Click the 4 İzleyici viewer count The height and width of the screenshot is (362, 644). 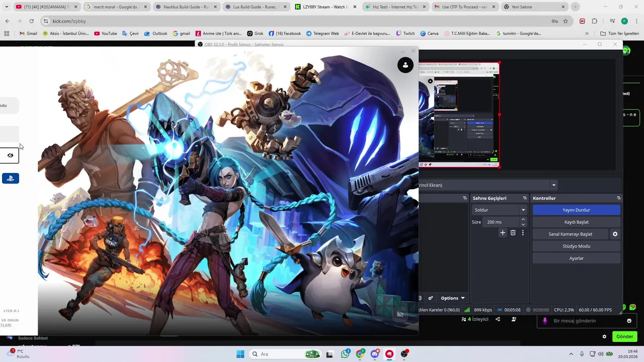point(475,319)
